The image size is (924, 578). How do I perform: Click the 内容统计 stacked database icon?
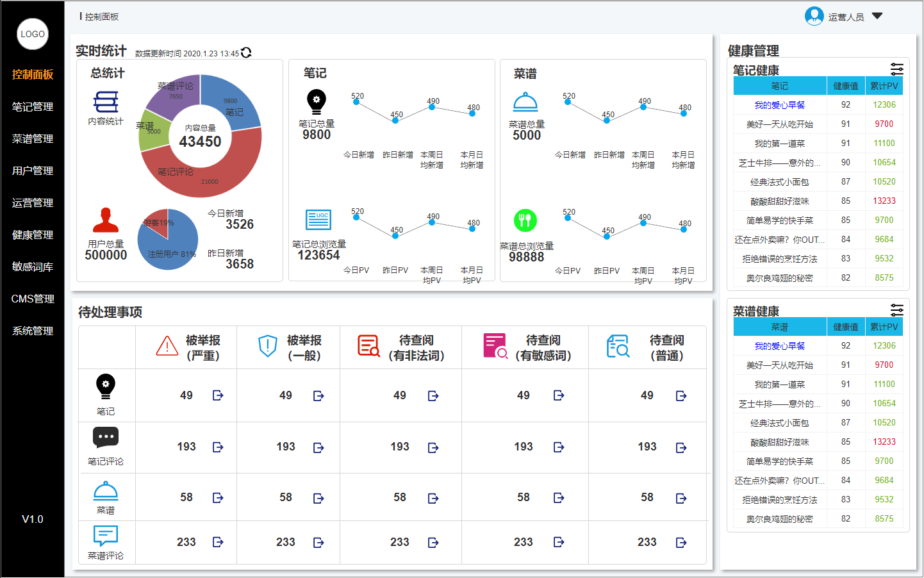pyautogui.click(x=106, y=102)
